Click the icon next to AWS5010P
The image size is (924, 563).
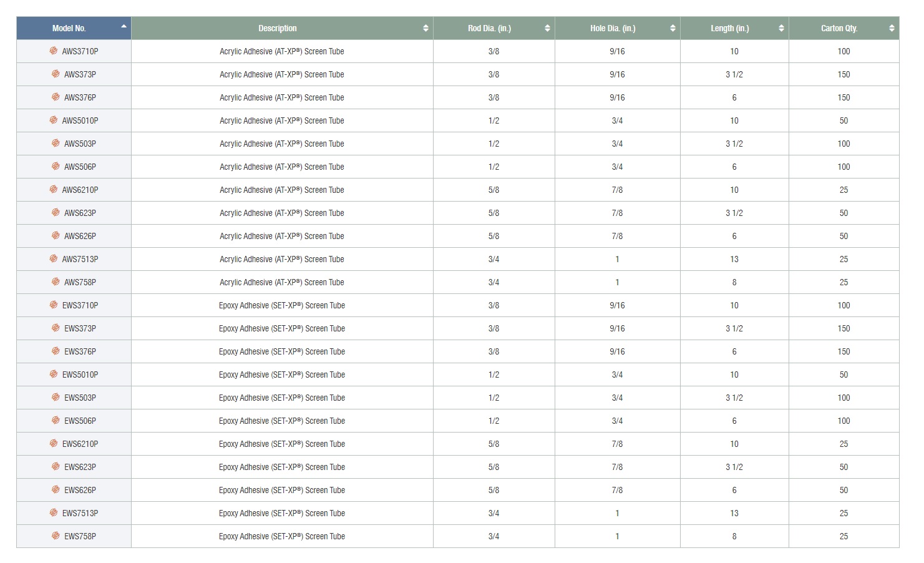54,120
